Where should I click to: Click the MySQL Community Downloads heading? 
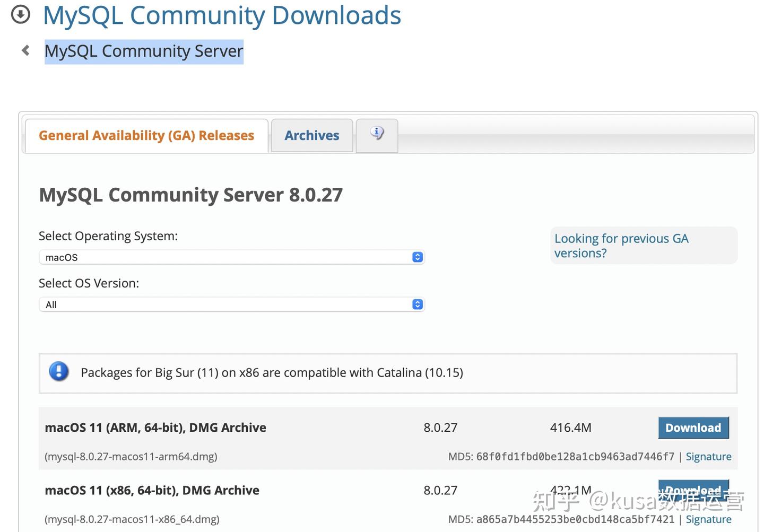tap(222, 15)
